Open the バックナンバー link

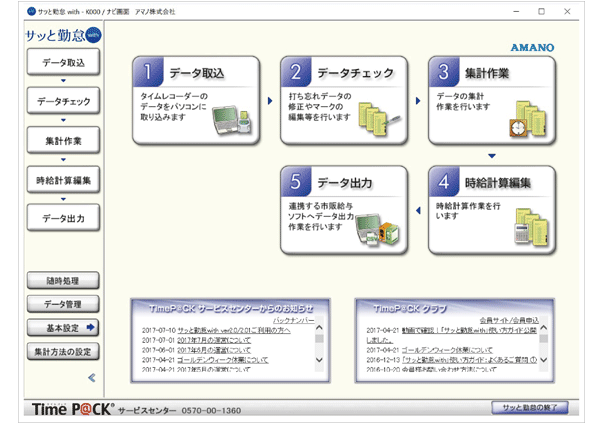(294, 320)
